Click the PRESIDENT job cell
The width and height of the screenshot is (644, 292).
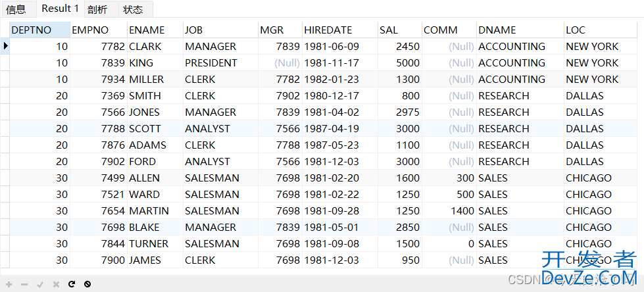click(x=220, y=63)
